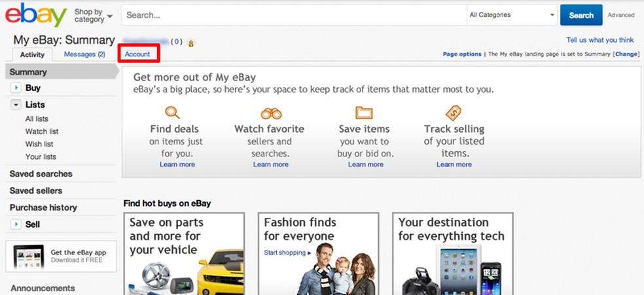Click the folder Save items icon

[363, 113]
